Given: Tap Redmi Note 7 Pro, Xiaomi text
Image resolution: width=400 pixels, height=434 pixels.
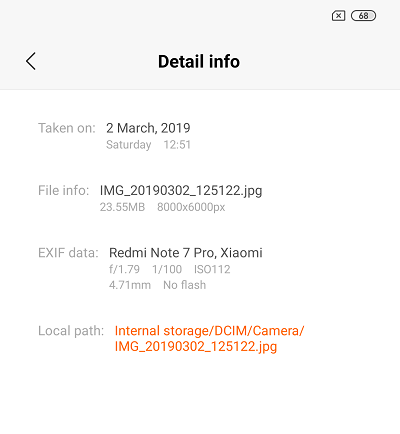Looking at the screenshot, I should pyautogui.click(x=186, y=253).
